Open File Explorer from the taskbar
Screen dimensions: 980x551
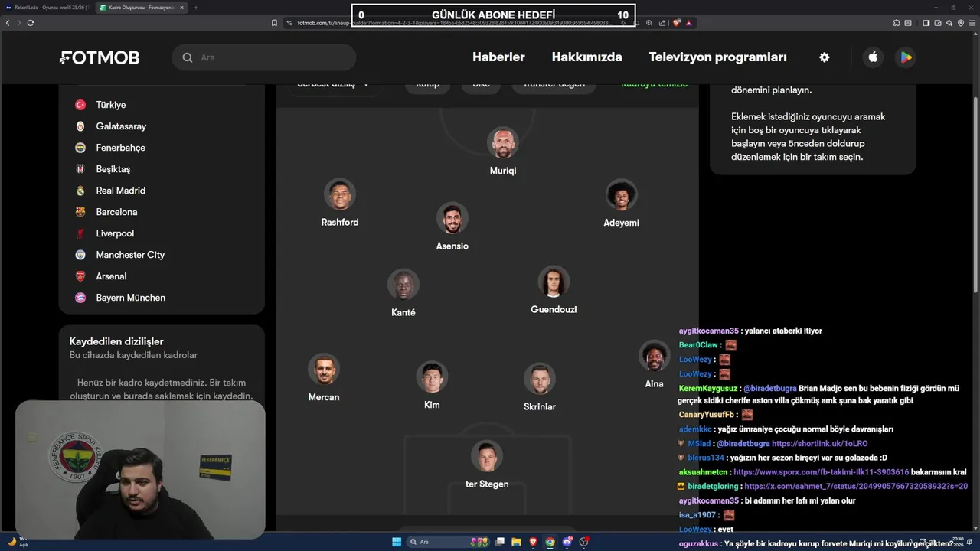[x=517, y=542]
